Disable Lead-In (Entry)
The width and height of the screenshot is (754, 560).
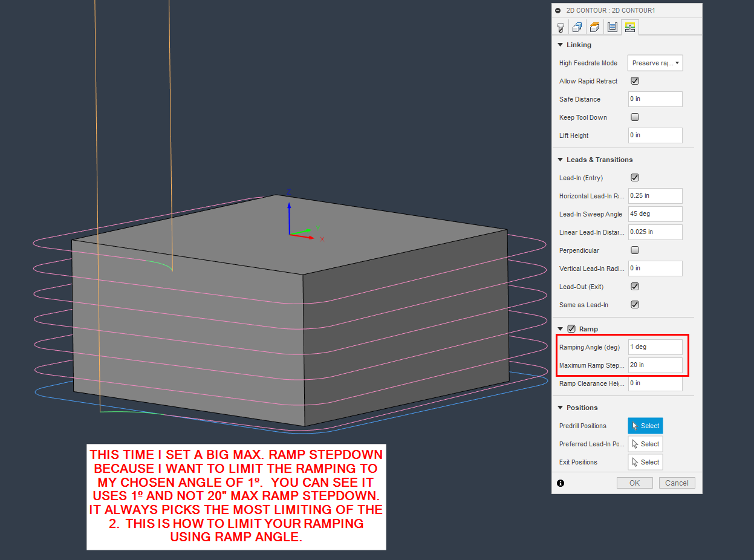pos(634,177)
